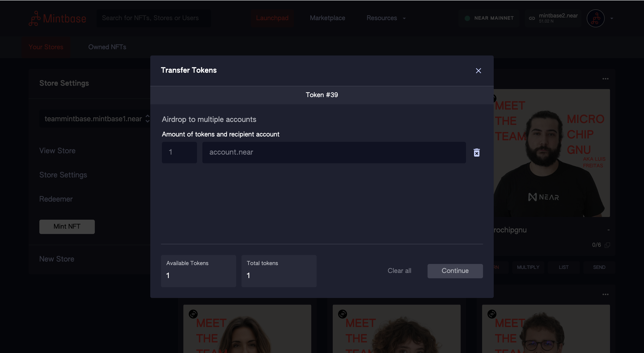Click 3D badge on bottom middle NFT card
Viewport: 644px width, 353px height.
click(x=342, y=314)
